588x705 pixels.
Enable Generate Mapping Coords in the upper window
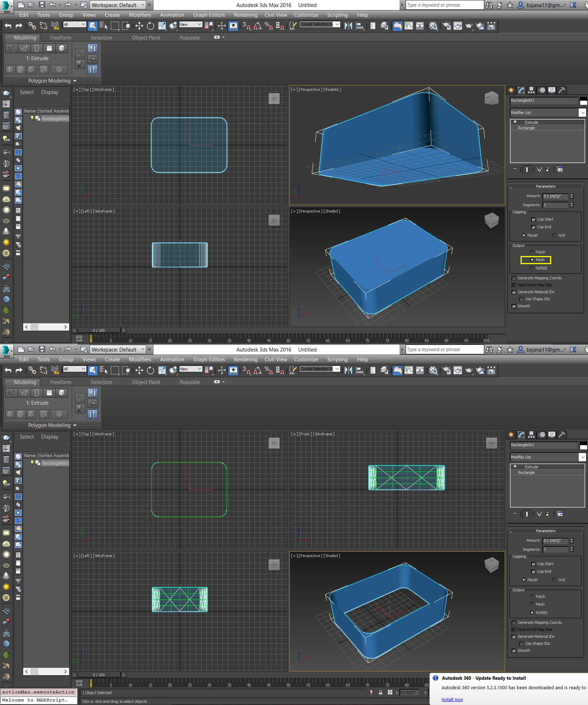point(514,278)
